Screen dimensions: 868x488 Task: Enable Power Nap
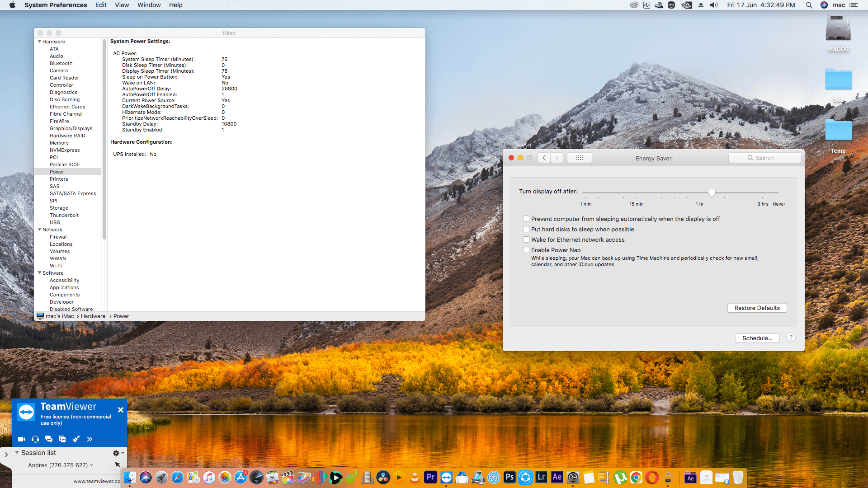click(526, 250)
